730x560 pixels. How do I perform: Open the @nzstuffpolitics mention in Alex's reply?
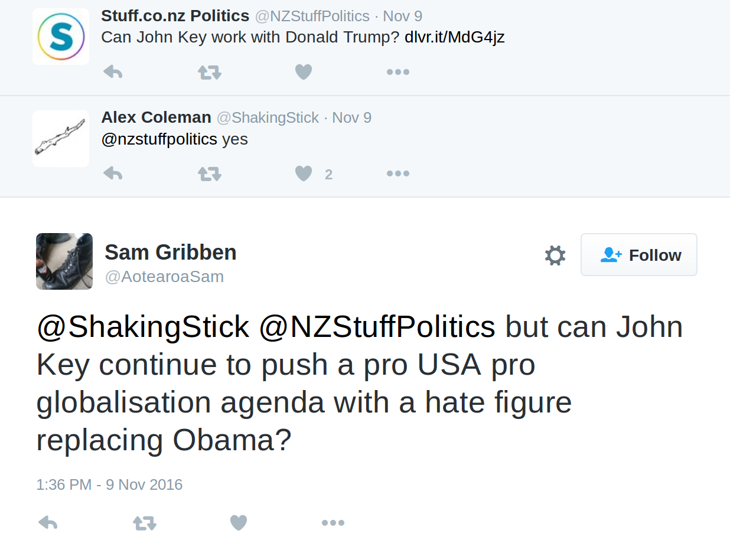[159, 139]
